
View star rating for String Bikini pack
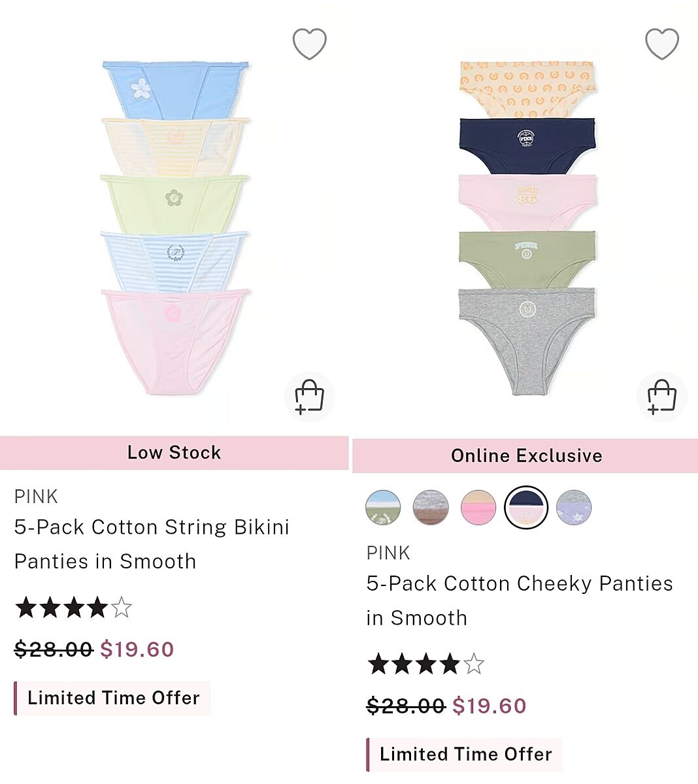point(73,608)
